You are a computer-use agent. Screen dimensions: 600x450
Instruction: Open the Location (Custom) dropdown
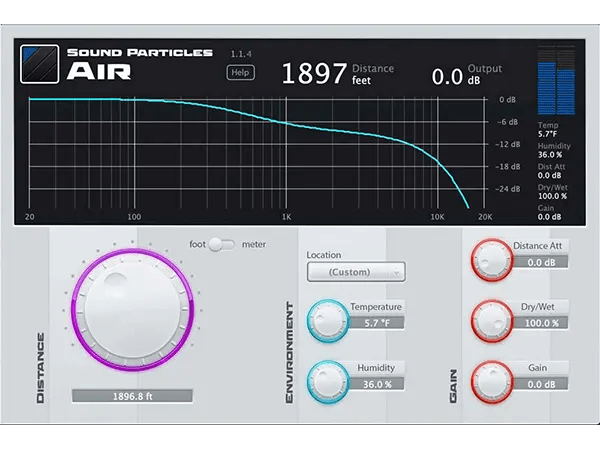(x=356, y=272)
